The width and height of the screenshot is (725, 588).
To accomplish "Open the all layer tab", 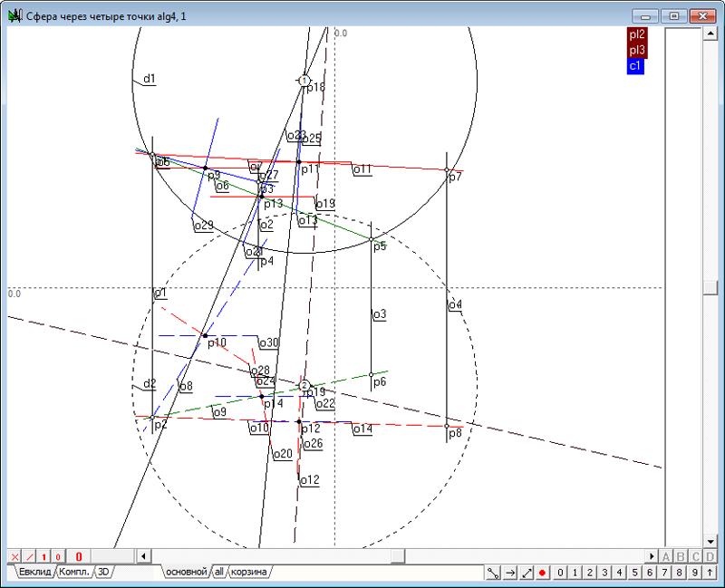I will (x=219, y=572).
